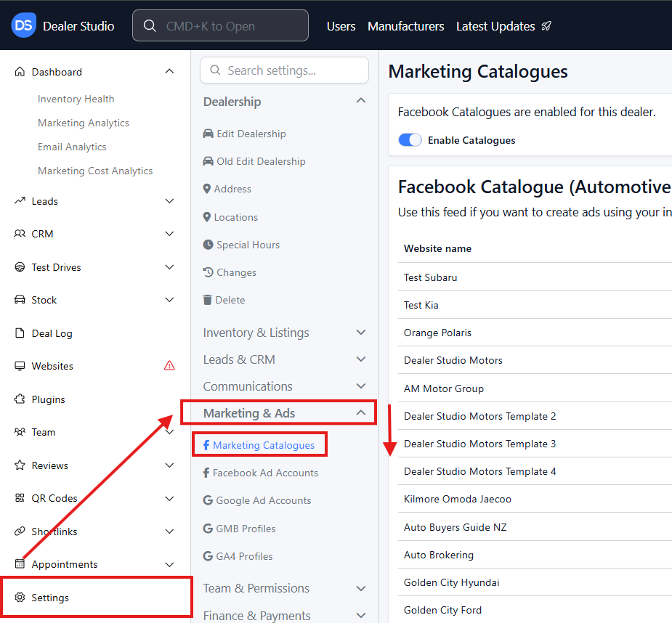Expand Leads & CRM settings section

pos(361,359)
